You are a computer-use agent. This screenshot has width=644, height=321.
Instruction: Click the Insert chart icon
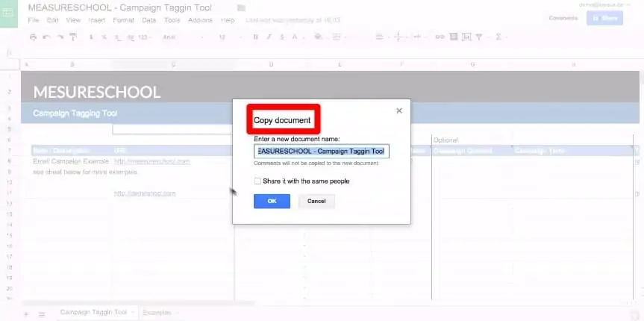point(466,37)
